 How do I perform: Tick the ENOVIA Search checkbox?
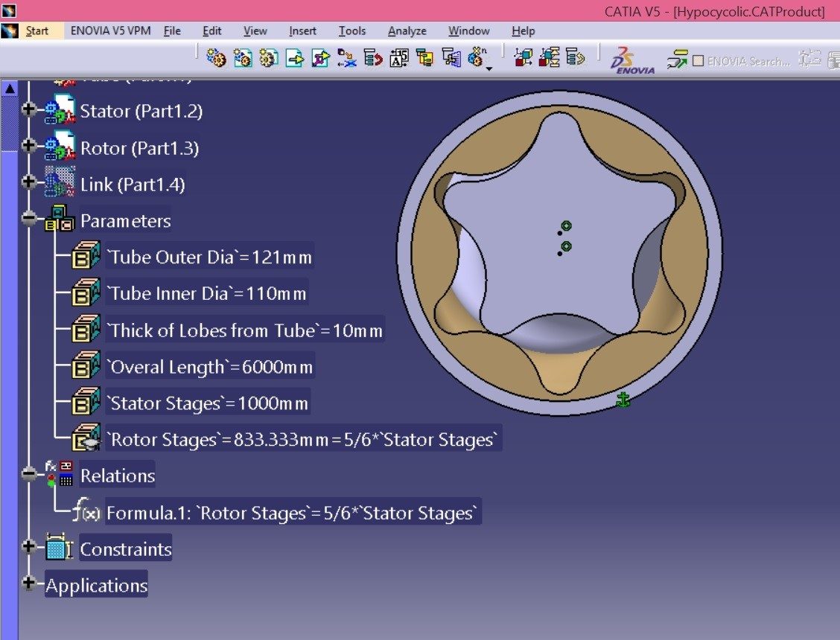[698, 61]
